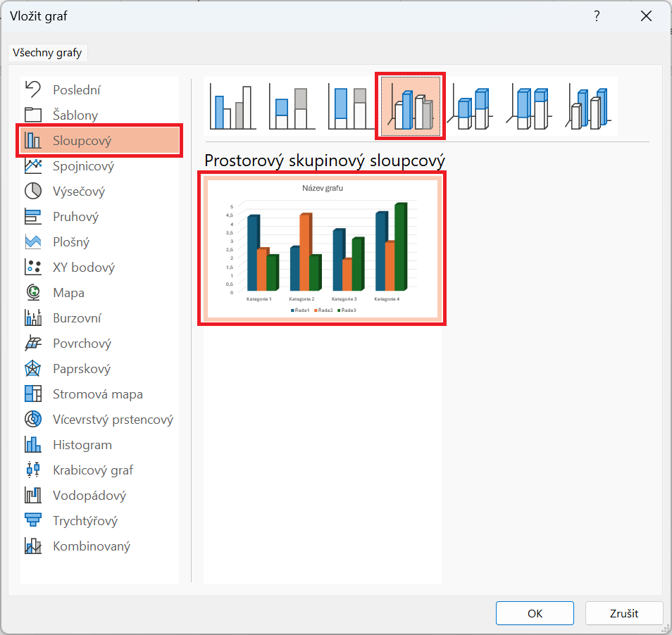Click the Výsečový pie chart icon

[33, 191]
